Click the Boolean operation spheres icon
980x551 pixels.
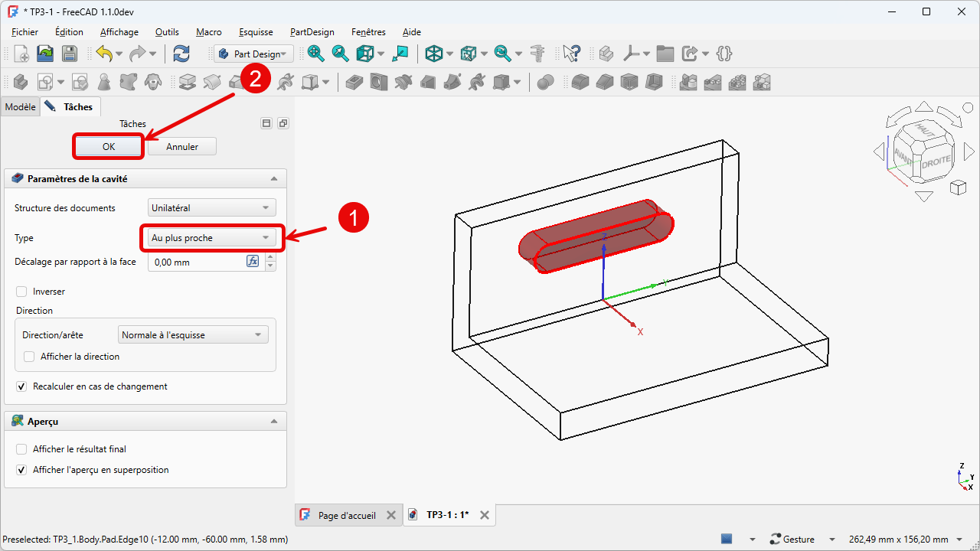pyautogui.click(x=545, y=82)
